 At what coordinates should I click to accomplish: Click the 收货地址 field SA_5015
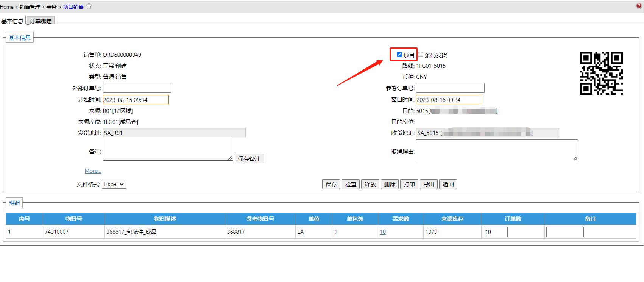coord(488,133)
